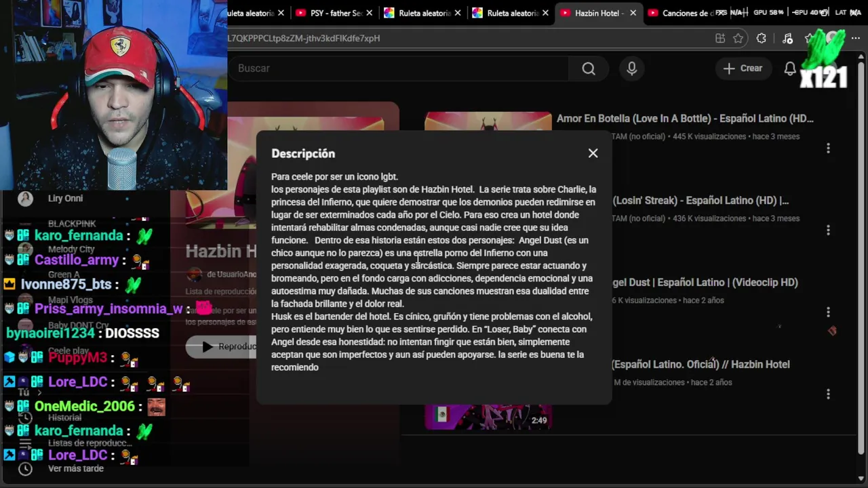Add page to favorites with the star icon
Viewport: 868px width, 488px height.
coord(738,39)
